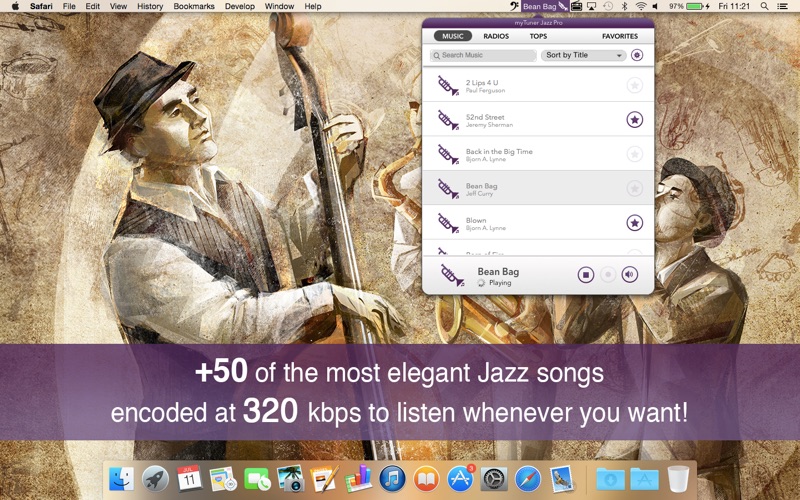800x500 pixels.
Task: Open the View menu
Action: tap(118, 6)
